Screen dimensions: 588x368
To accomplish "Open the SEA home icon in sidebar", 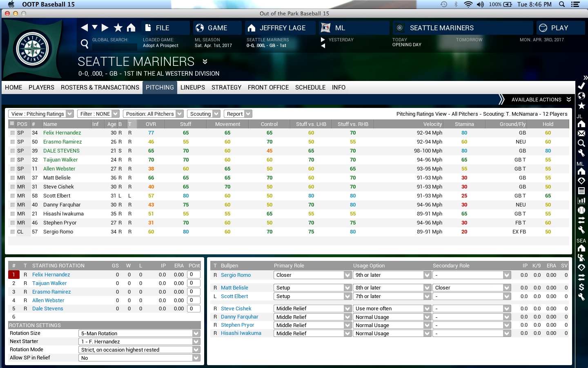I will click(581, 248).
